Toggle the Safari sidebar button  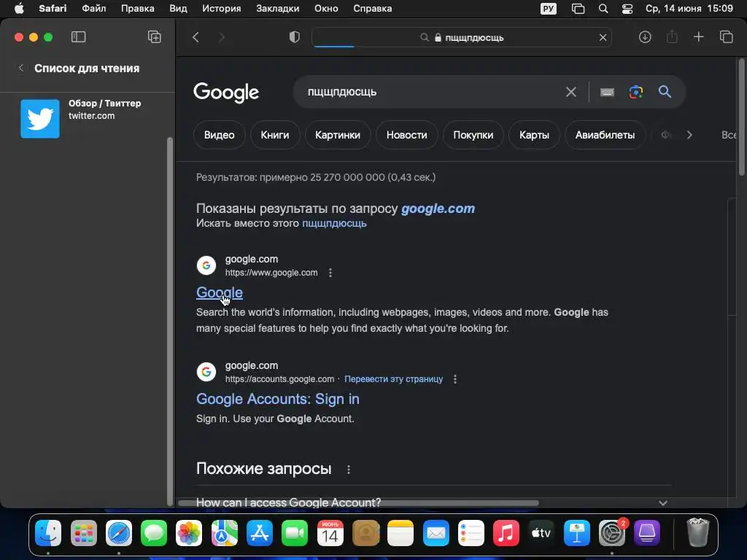click(78, 37)
